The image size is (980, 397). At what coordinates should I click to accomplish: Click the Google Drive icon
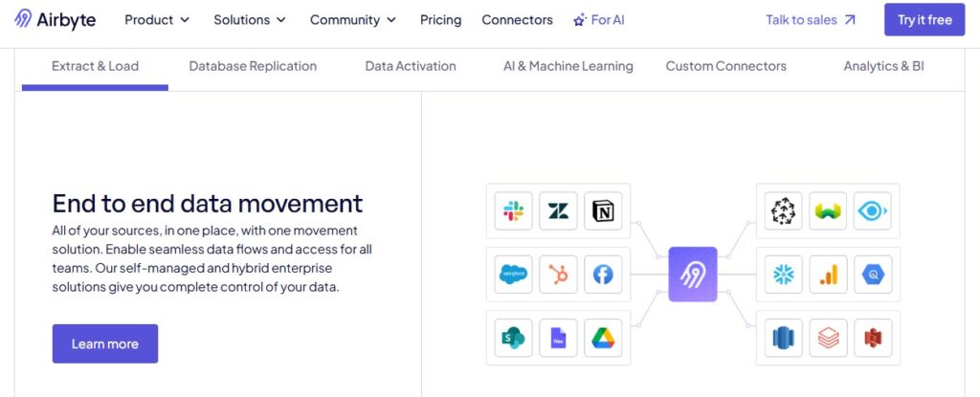pos(603,337)
